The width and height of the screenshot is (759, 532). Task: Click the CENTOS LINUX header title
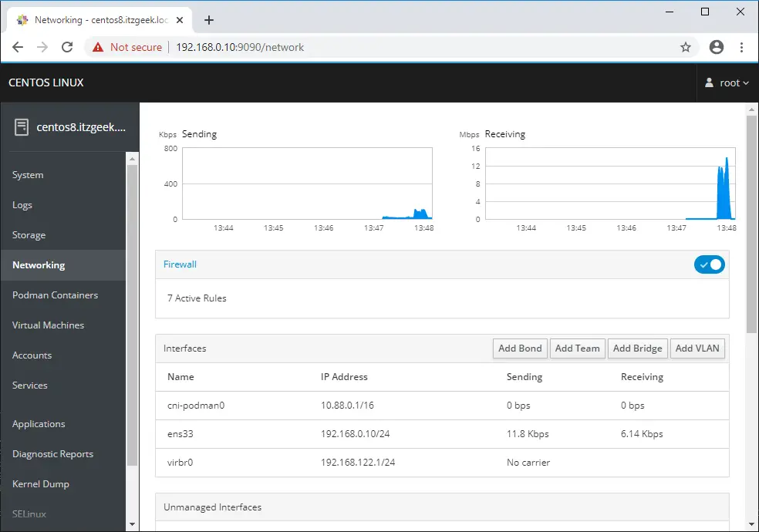pos(46,82)
